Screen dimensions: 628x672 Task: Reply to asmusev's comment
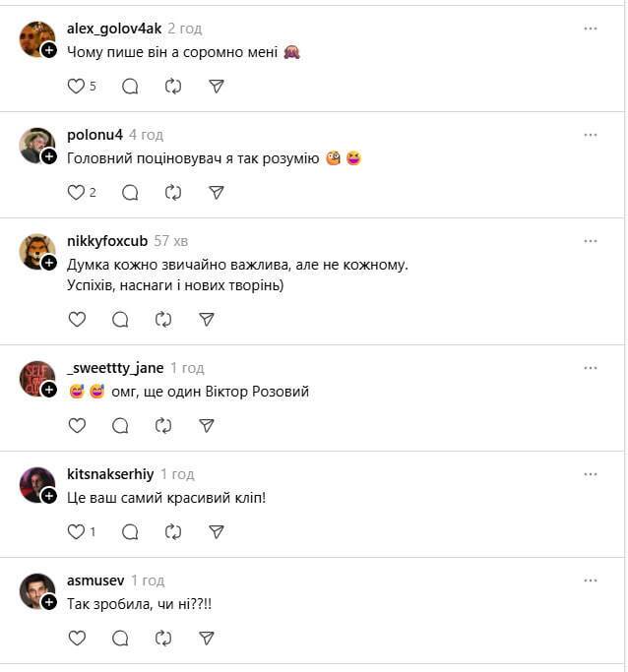[120, 638]
